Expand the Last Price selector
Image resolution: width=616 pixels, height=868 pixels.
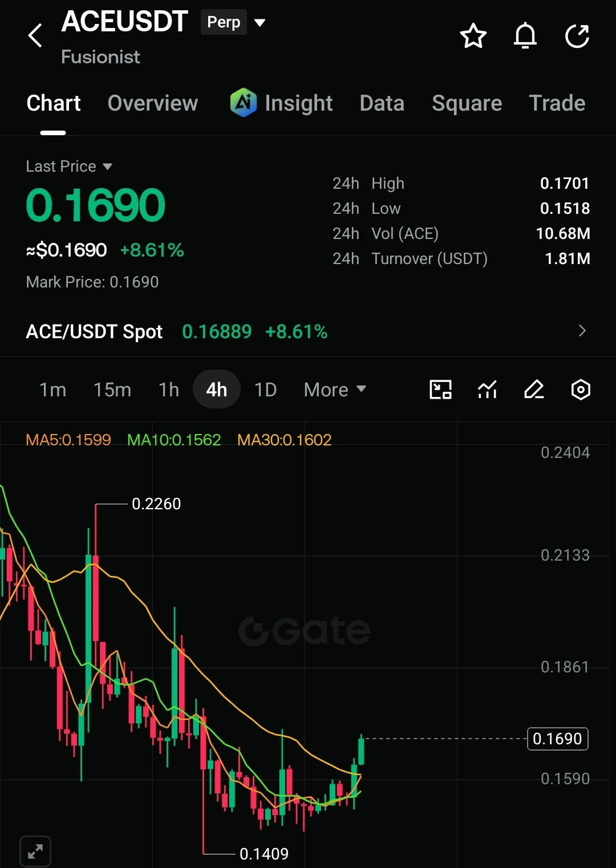69,167
